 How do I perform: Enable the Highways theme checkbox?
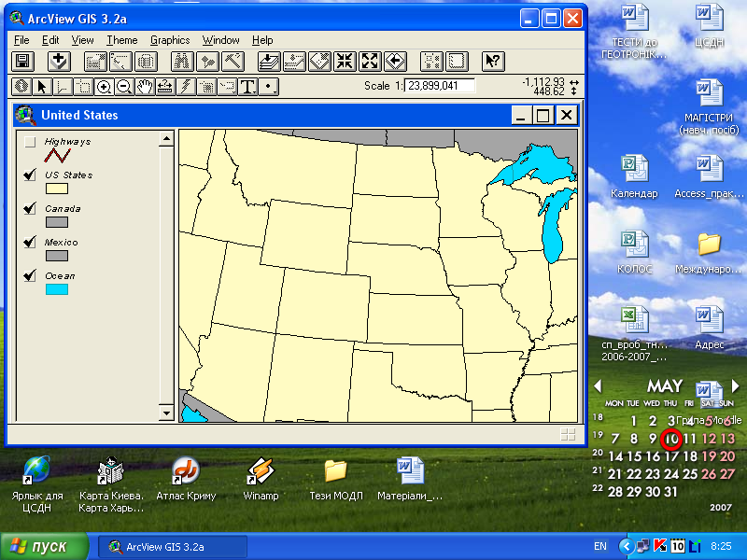tap(30, 142)
